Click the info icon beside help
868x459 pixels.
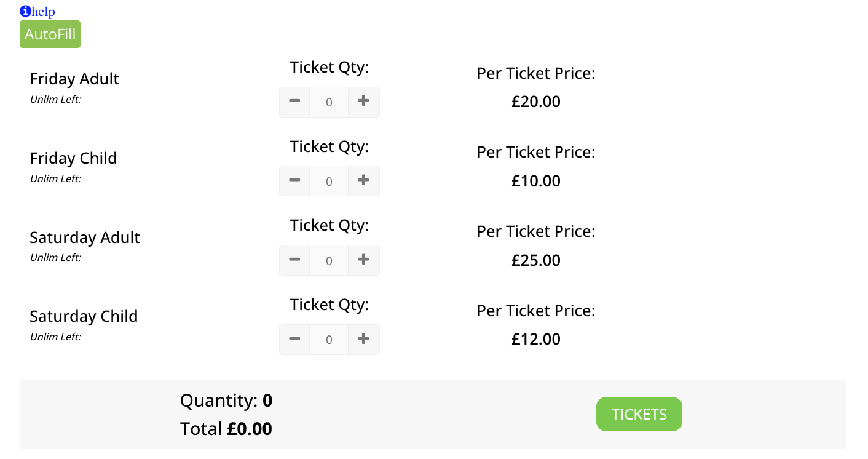tap(25, 11)
